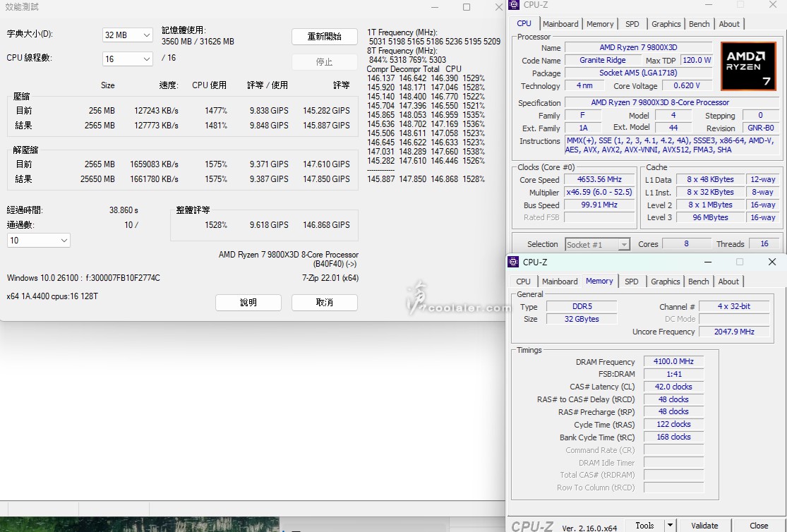Open the Mainboard tab in the CPU-Z memory timings window
The width and height of the screenshot is (787, 532).
point(560,282)
